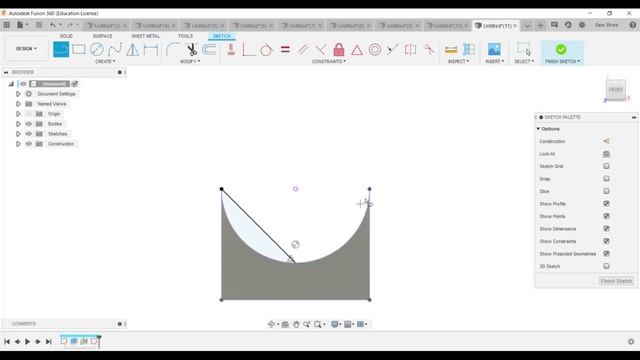The width and height of the screenshot is (640, 360).
Task: Open the Measure inspect tool
Action: coord(451,49)
